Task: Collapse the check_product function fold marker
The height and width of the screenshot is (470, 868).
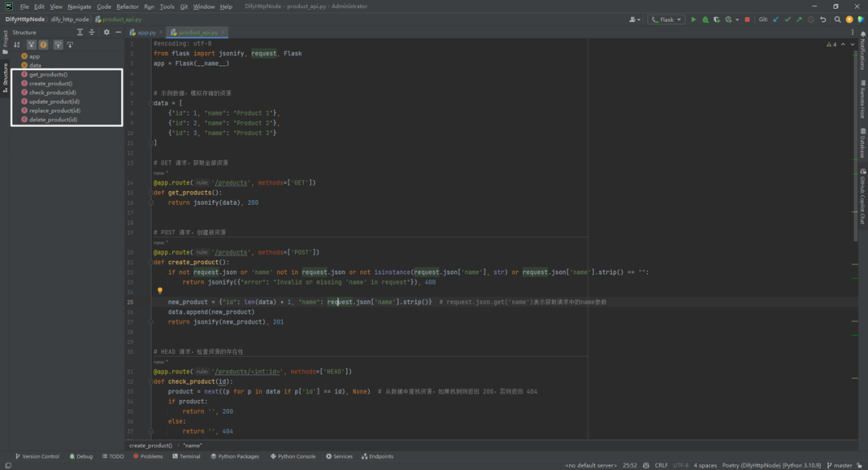Action: tap(150, 382)
